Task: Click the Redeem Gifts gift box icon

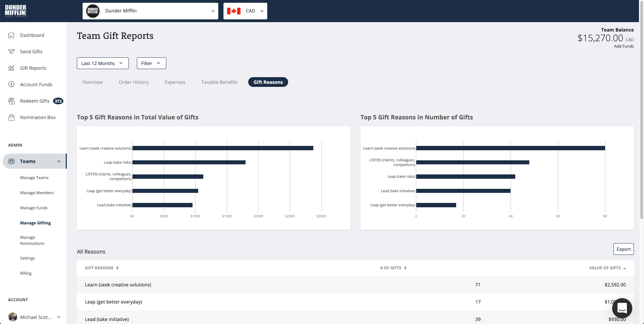Action: [11, 101]
